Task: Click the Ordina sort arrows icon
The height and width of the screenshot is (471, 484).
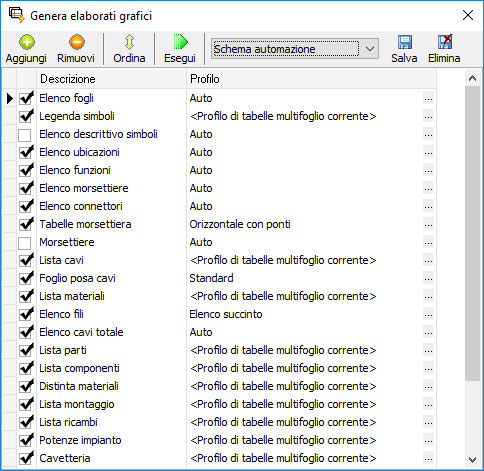Action: 129,42
